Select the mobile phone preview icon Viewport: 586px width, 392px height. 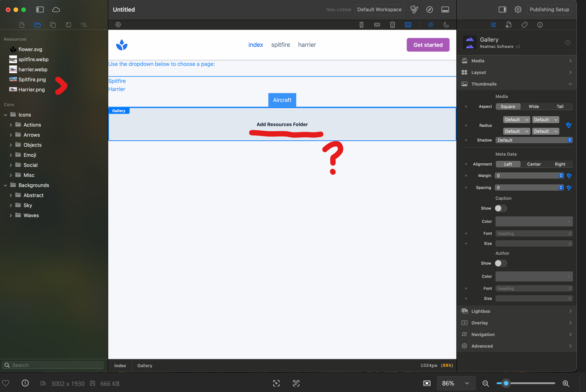[361, 25]
